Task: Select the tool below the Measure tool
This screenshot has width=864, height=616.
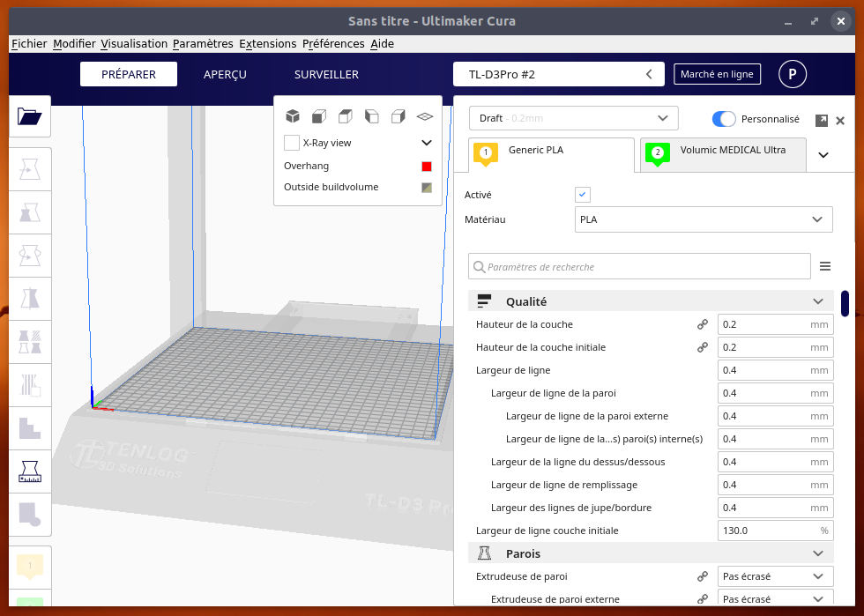Action: click(x=30, y=515)
